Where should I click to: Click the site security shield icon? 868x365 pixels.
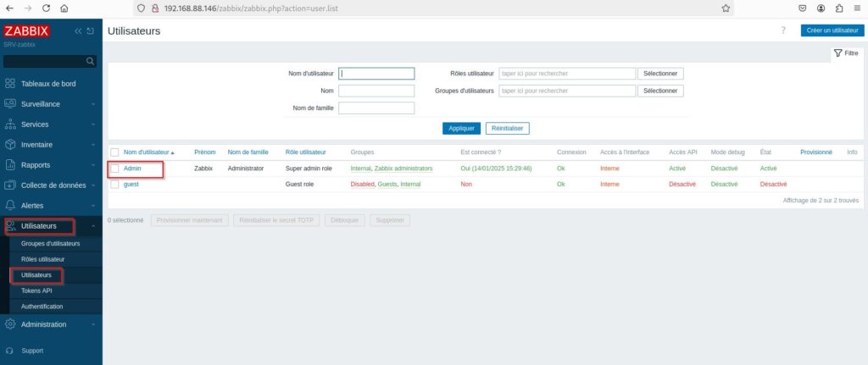(x=142, y=8)
